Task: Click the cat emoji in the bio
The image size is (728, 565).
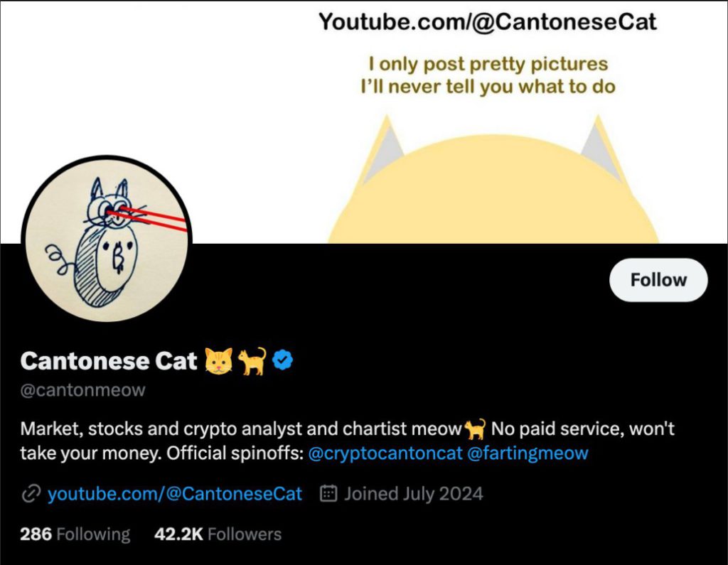Action: [x=474, y=429]
